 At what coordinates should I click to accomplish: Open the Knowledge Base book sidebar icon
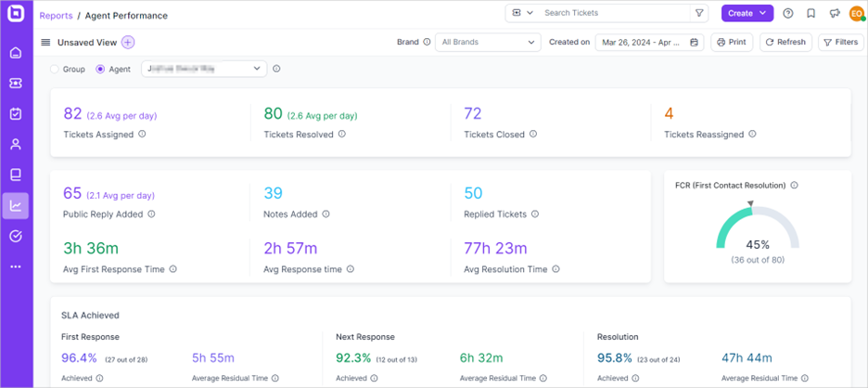(x=16, y=175)
